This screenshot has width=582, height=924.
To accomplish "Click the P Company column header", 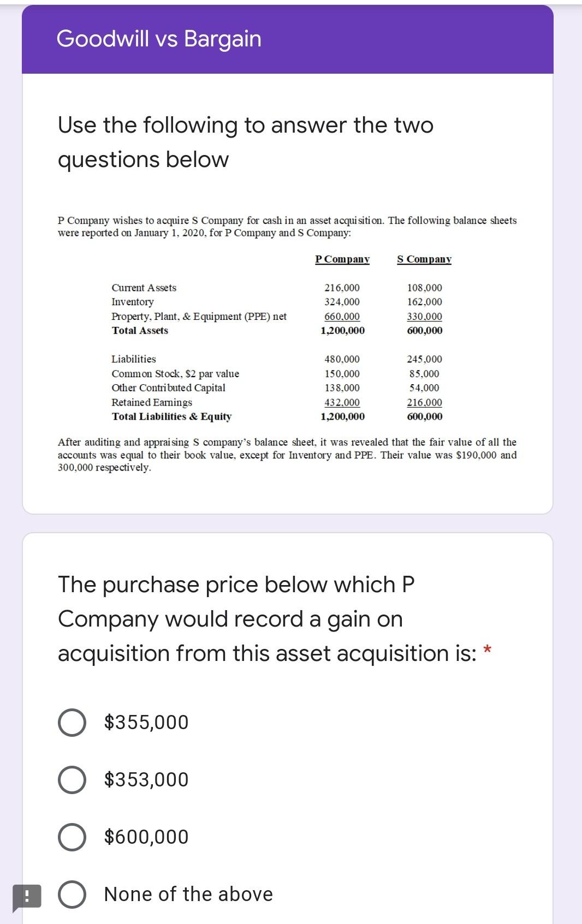I will [x=342, y=259].
